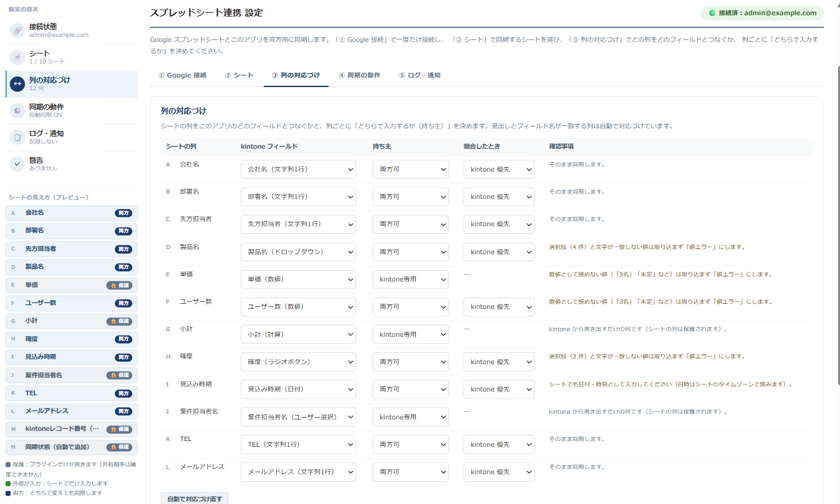Screen dimensions: 840x504
Task: Open the 持ち主 dropdown for 部署名 row
Action: (411, 196)
